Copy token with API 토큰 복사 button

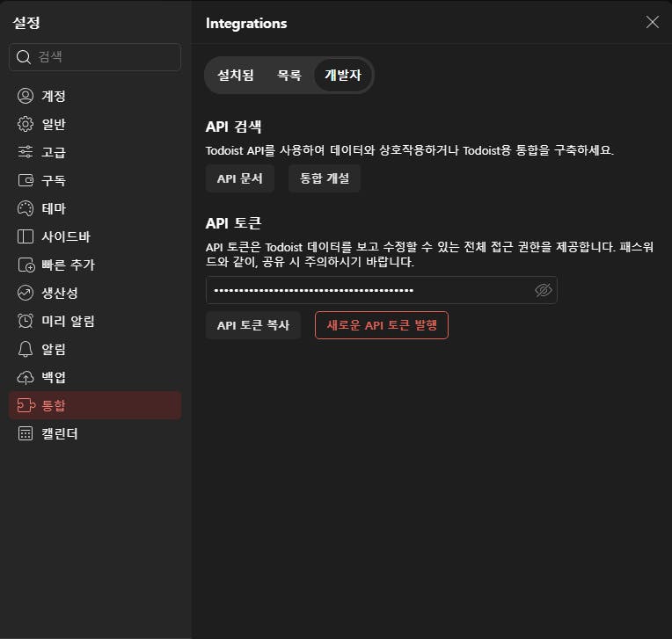(x=253, y=325)
